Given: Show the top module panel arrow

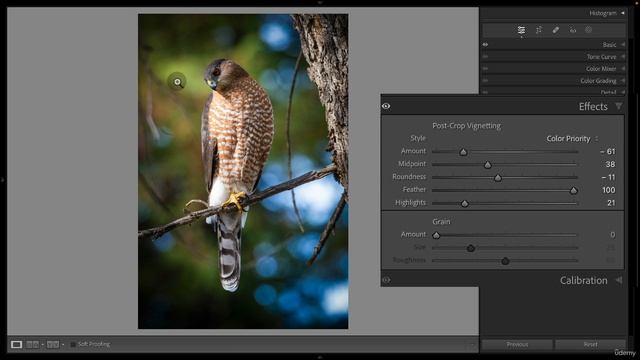Looking at the screenshot, I should pyautogui.click(x=320, y=2).
